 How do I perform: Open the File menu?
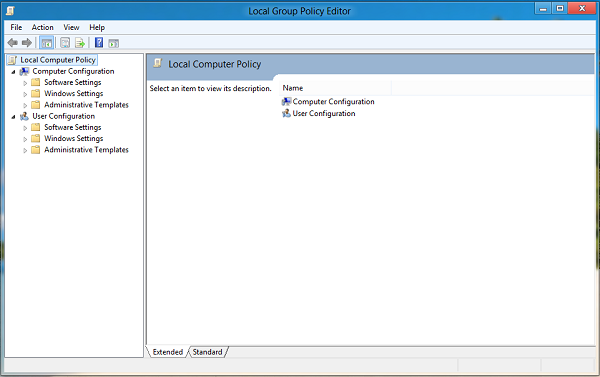click(16, 27)
